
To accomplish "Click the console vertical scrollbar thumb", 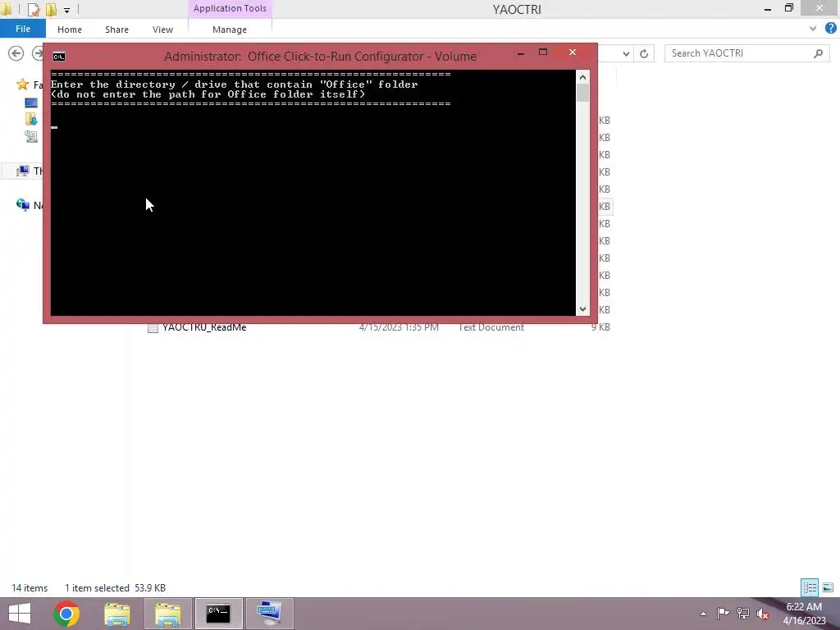I will pos(583,94).
